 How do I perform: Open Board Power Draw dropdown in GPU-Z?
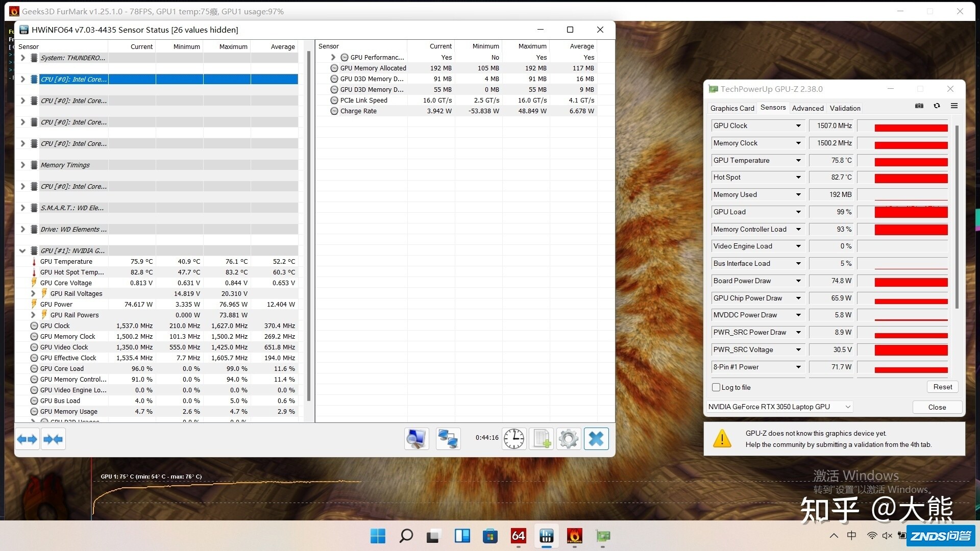pyautogui.click(x=798, y=281)
